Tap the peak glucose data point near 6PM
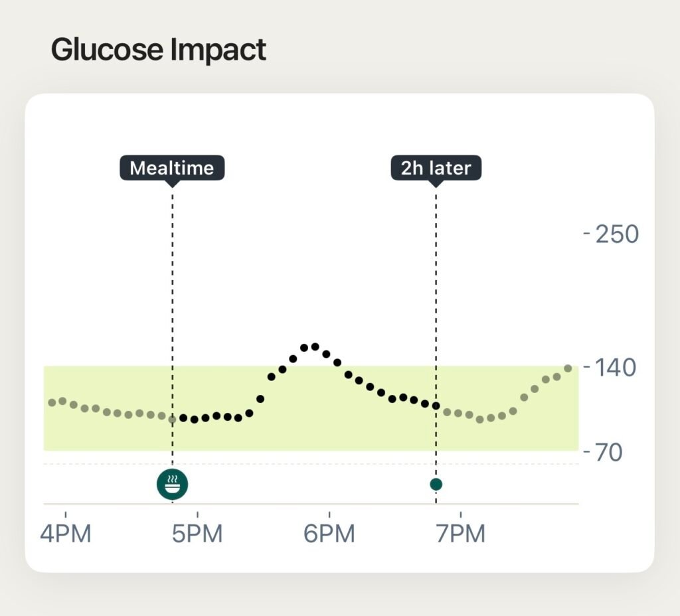 coord(315,346)
